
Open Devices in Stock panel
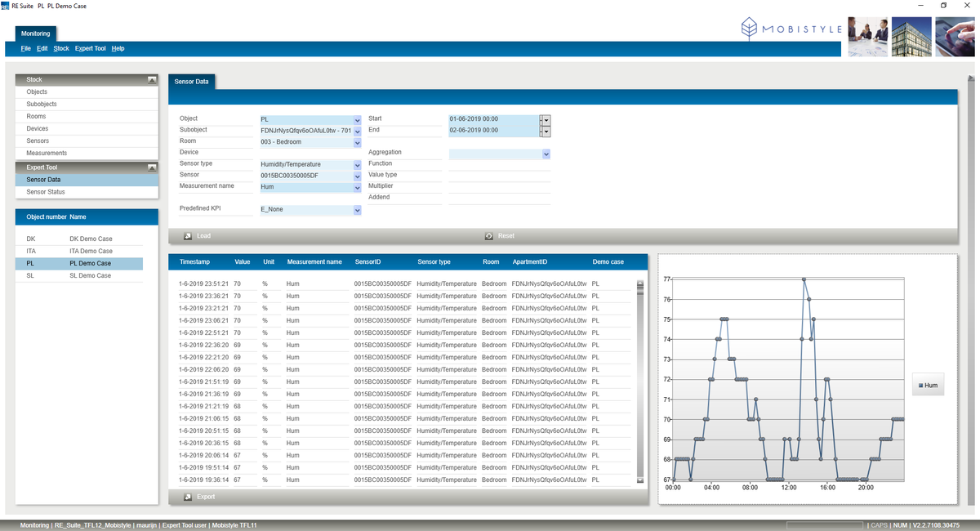87,129
